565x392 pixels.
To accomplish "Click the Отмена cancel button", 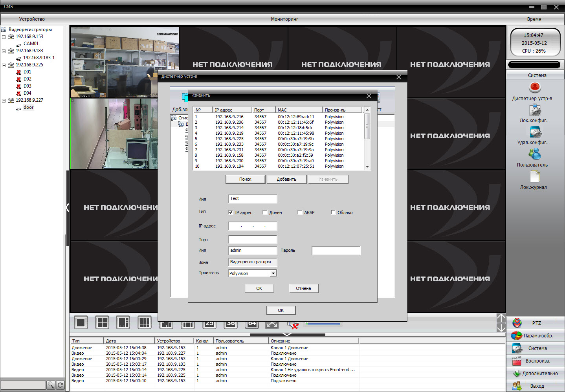I will (303, 288).
